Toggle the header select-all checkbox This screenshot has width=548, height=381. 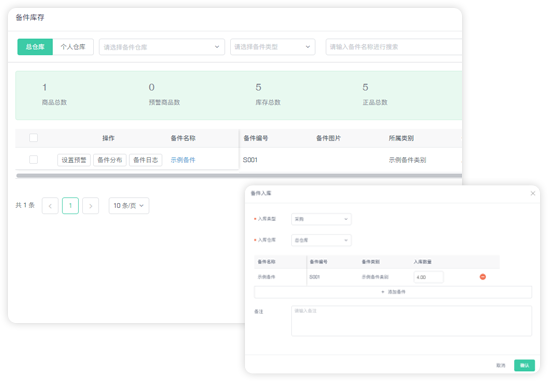pyautogui.click(x=34, y=138)
